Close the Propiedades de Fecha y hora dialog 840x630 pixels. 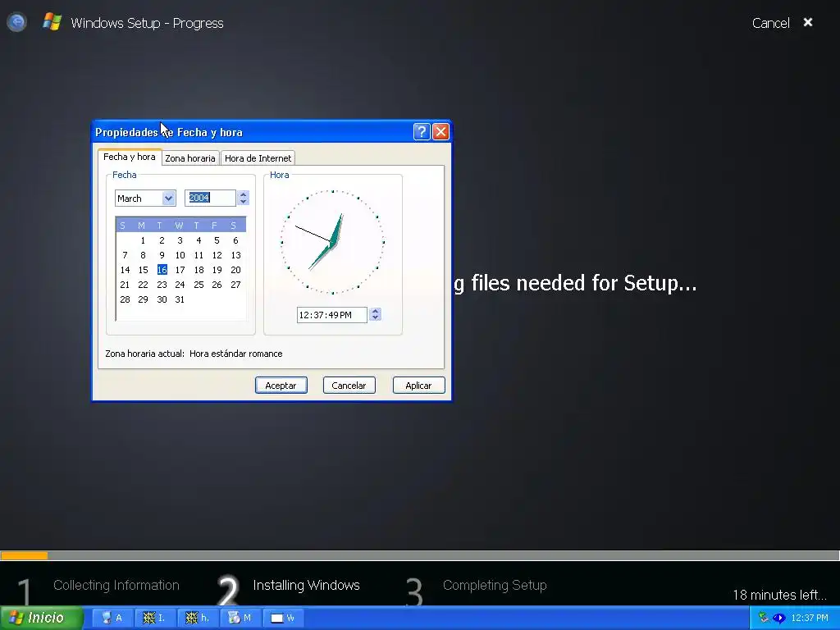pyautogui.click(x=441, y=132)
